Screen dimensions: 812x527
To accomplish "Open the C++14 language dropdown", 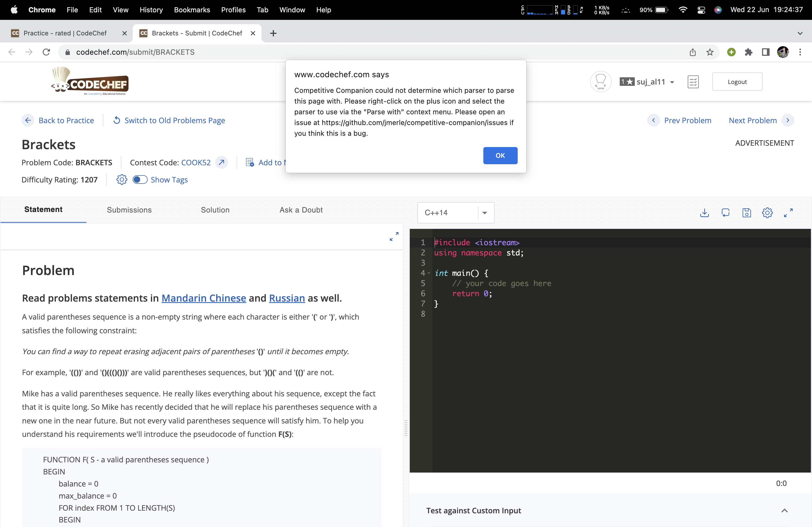I will tap(484, 212).
